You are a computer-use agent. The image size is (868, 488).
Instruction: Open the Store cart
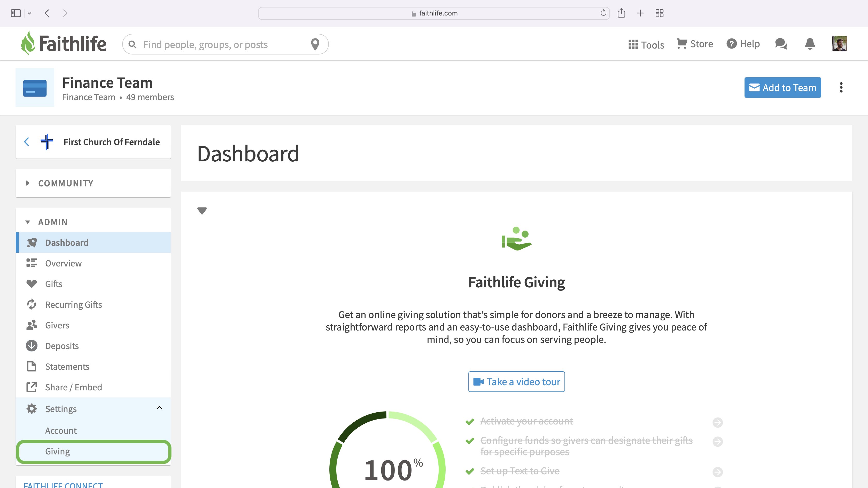695,44
